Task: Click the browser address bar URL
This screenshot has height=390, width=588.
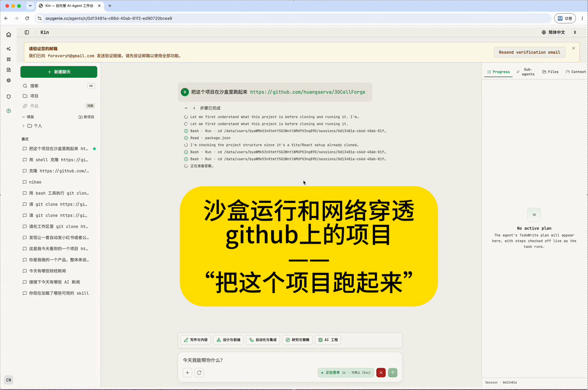Action: 108,18
